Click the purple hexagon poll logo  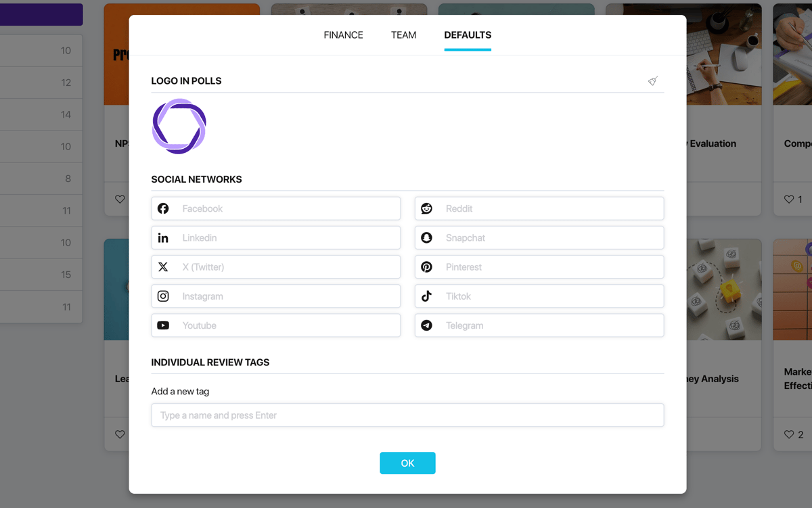coord(179,126)
